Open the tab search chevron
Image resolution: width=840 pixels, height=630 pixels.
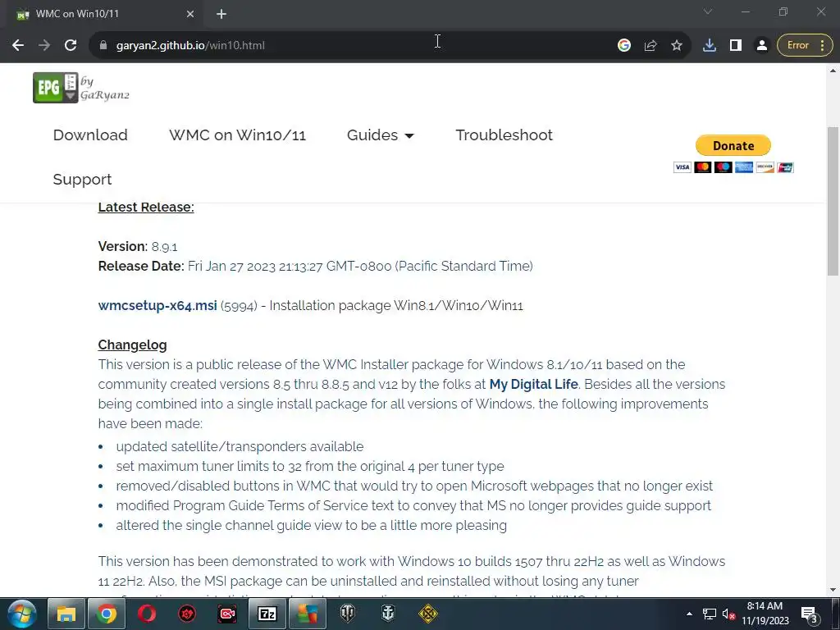point(708,11)
